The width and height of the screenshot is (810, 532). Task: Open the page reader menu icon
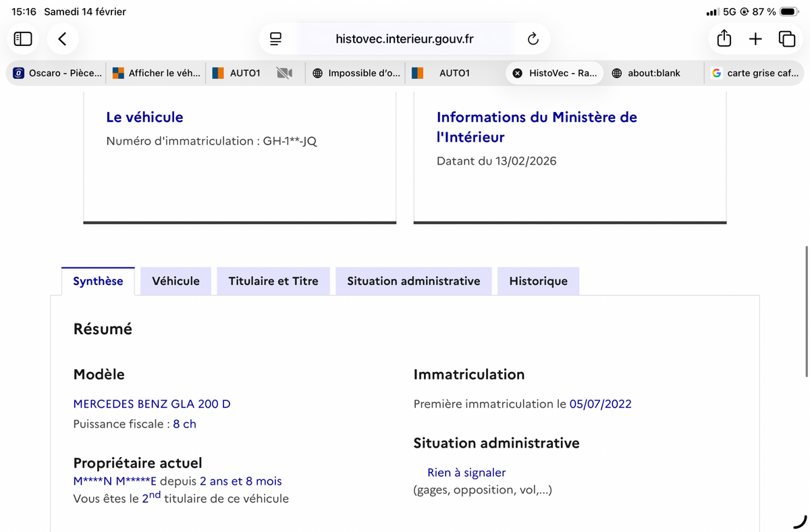[x=275, y=39]
